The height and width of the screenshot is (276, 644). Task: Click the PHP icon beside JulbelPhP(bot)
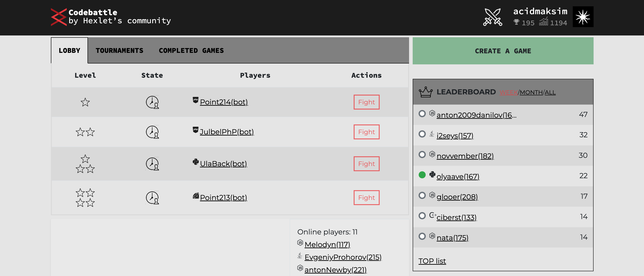point(196,130)
